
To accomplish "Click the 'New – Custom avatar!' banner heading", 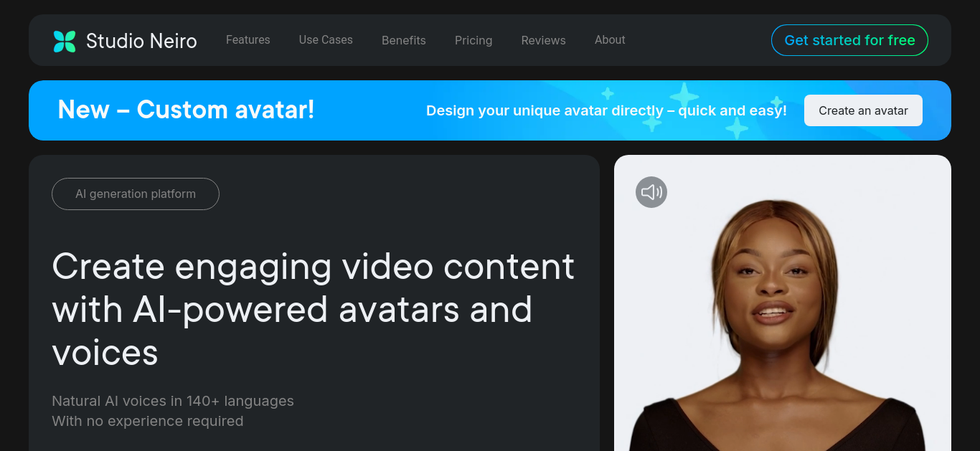I will click(x=186, y=110).
